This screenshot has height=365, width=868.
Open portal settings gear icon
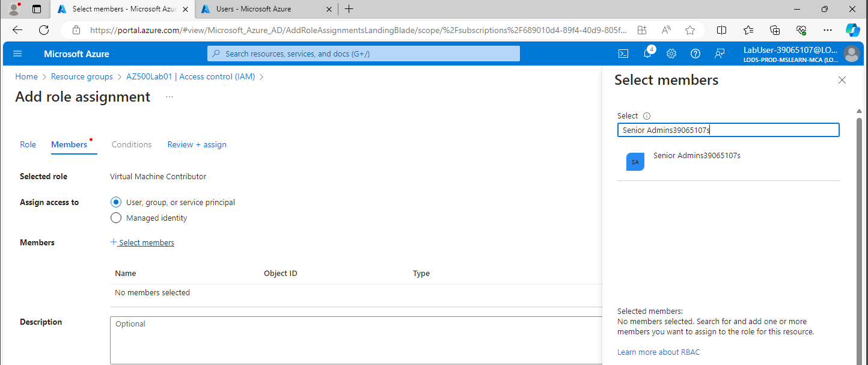(x=671, y=54)
